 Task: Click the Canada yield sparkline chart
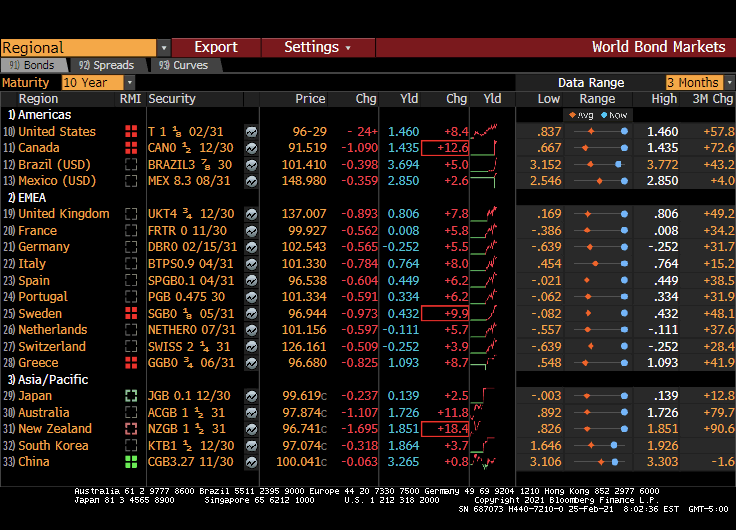pos(484,148)
